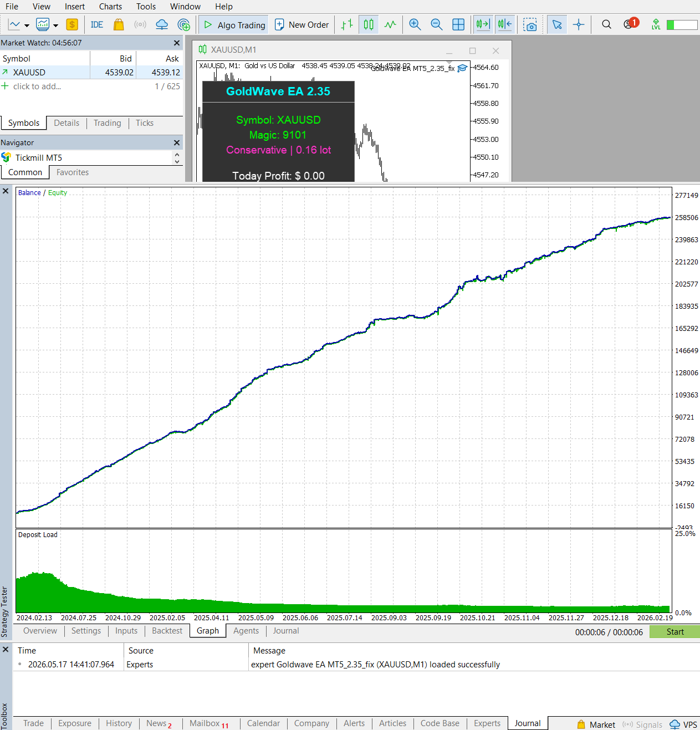The image size is (700, 730).
Task: Toggle chart shift
Action: (x=505, y=24)
